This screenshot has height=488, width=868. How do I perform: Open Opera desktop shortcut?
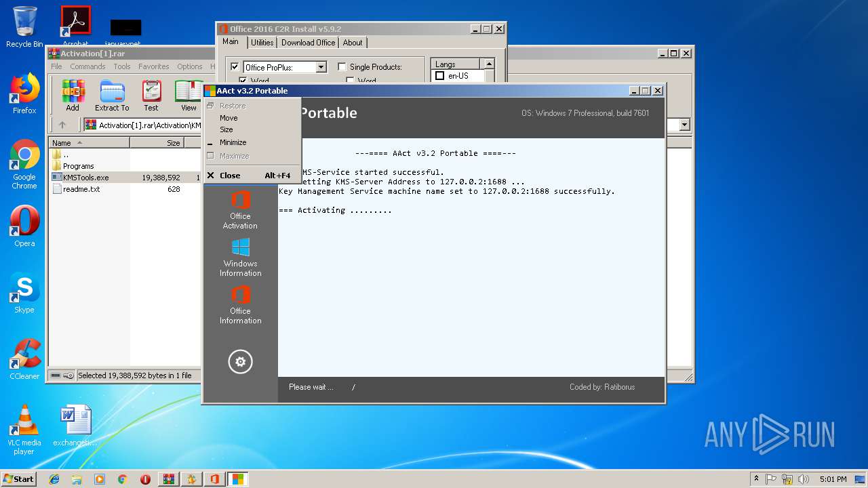(24, 226)
